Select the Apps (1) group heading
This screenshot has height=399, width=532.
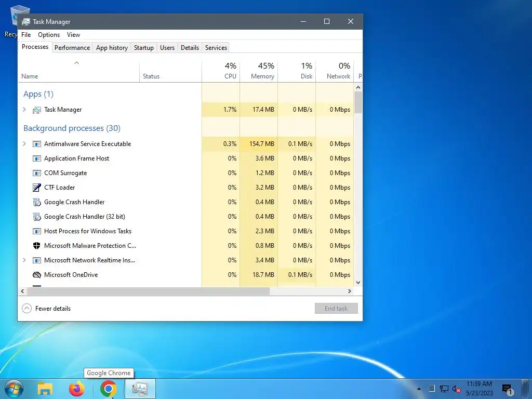[x=38, y=94]
